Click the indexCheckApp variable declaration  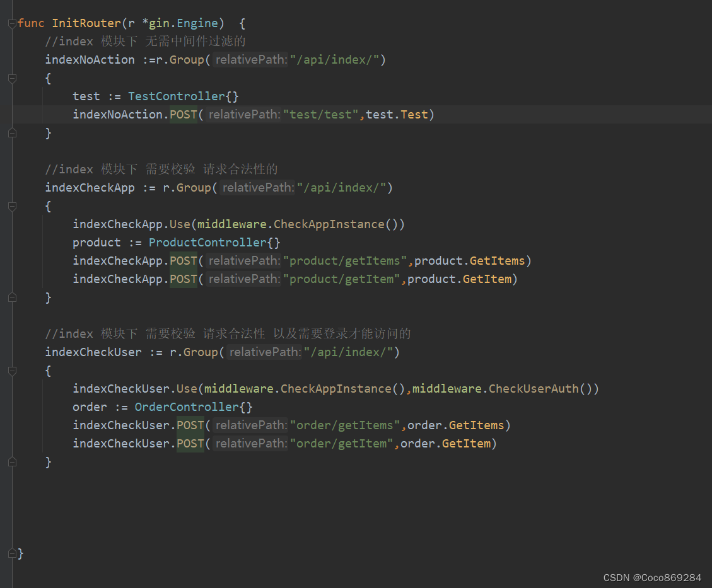point(90,187)
